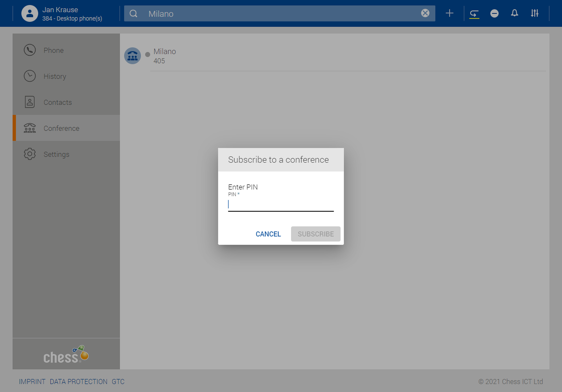Click the Milano conference room icon

(132, 56)
